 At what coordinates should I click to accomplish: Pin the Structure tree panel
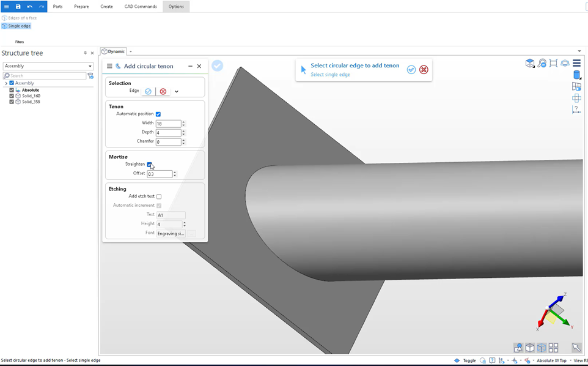85,53
